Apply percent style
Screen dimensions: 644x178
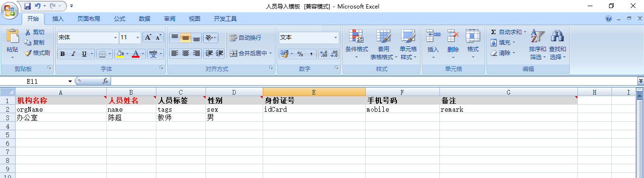point(300,54)
